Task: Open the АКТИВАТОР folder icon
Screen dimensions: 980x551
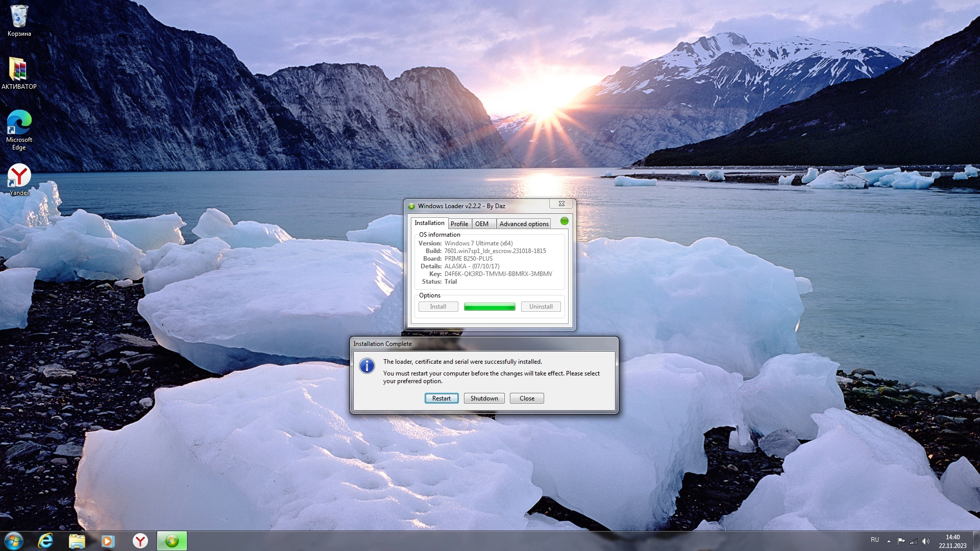Action: pyautogui.click(x=19, y=70)
